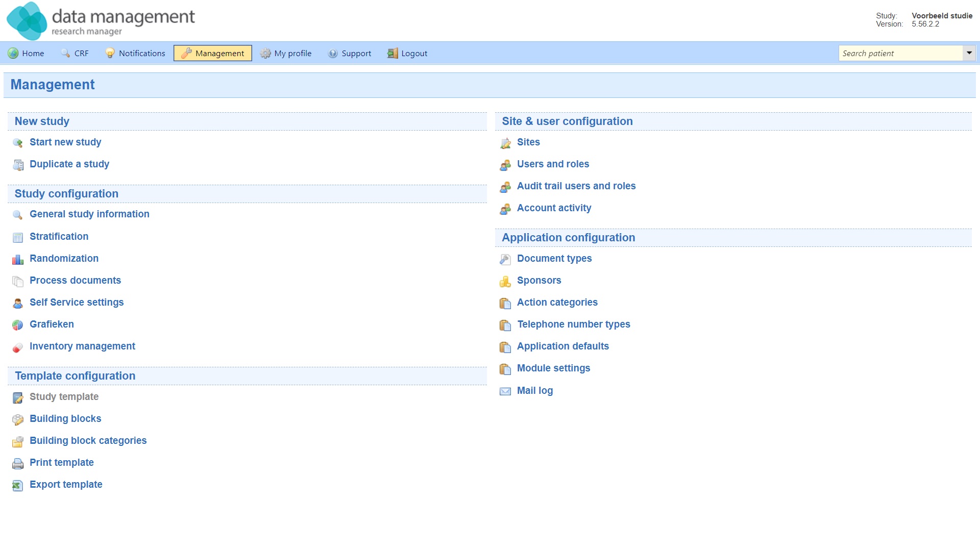Click the Self Service settings person icon
This screenshot has width=980, height=551.
(x=18, y=304)
